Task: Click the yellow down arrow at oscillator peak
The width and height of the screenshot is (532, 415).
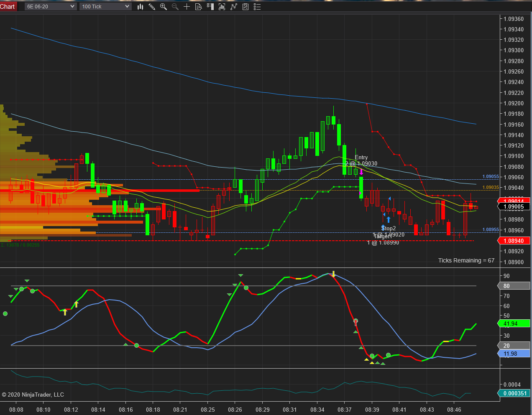Action: [x=333, y=274]
